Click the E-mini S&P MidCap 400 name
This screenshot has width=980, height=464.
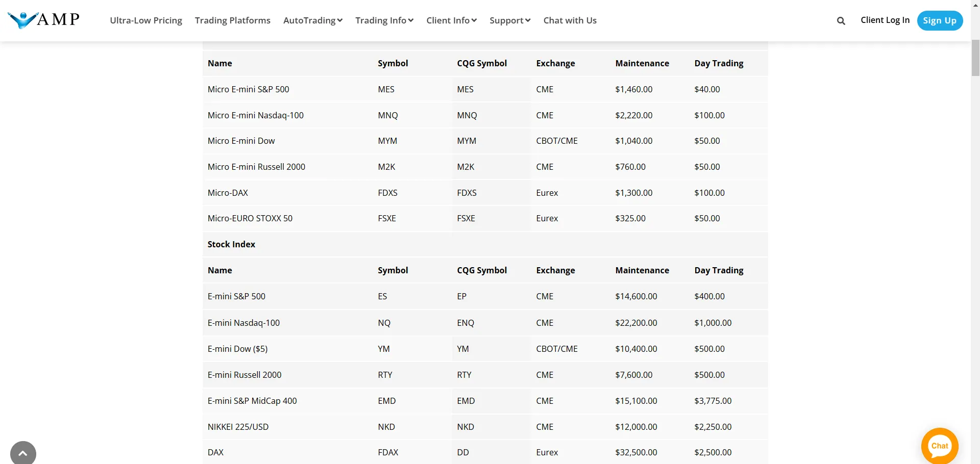point(252,401)
